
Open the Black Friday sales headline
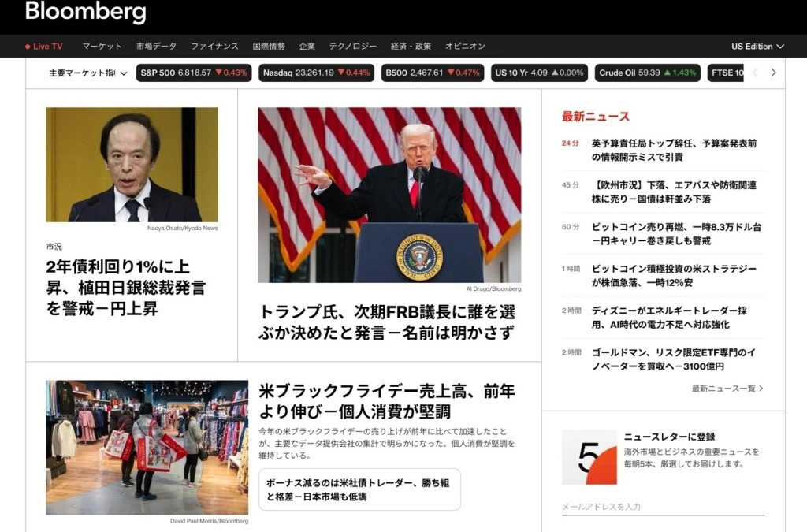[x=387, y=401]
